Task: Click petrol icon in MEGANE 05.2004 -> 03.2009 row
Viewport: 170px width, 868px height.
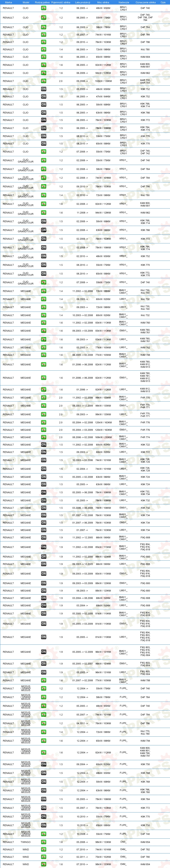Action: (x=44, y=430)
